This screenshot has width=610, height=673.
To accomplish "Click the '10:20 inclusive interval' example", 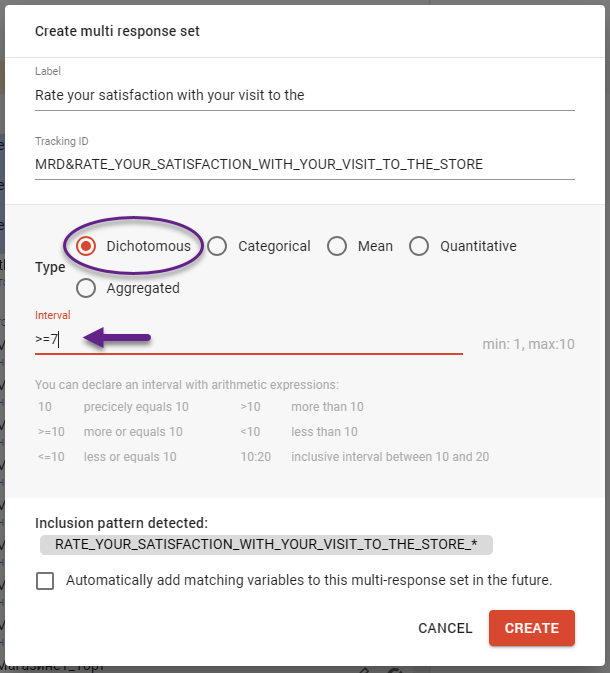I will 364,457.
